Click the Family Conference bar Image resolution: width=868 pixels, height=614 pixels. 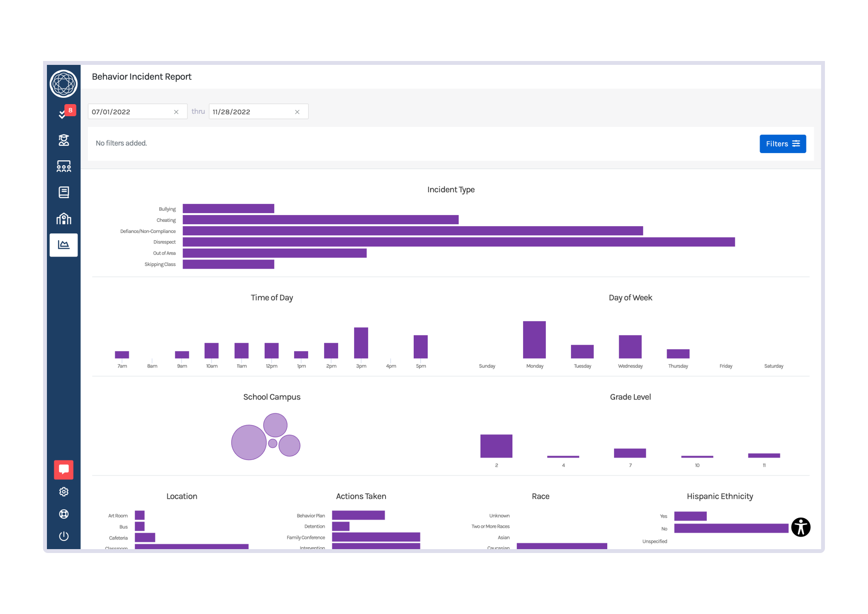[376, 537]
